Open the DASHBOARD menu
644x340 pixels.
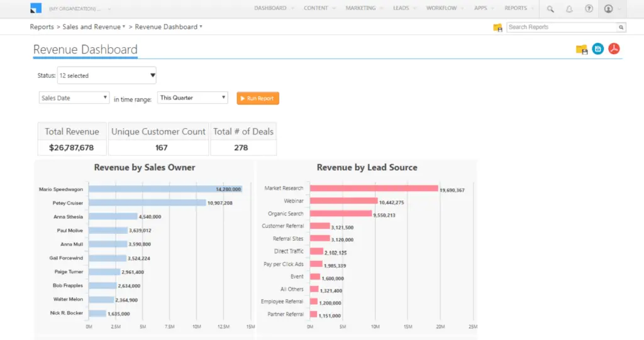274,8
